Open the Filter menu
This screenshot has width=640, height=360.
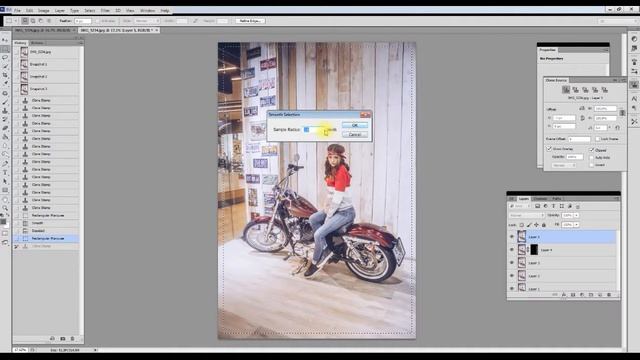(105, 10)
